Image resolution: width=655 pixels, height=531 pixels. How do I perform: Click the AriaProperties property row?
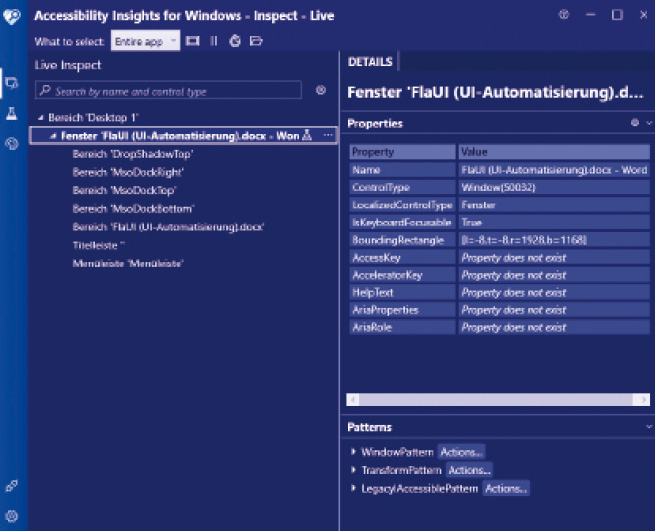pos(500,310)
